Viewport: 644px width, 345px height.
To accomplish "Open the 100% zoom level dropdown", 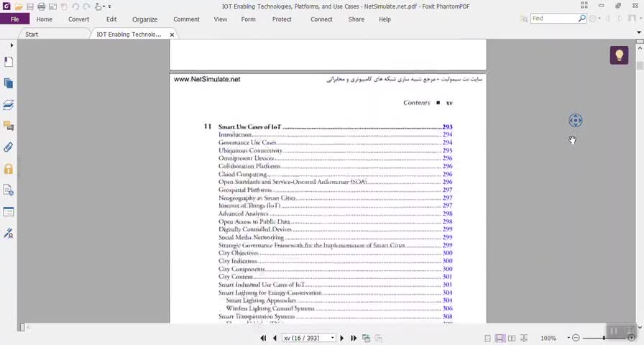I will [x=569, y=338].
